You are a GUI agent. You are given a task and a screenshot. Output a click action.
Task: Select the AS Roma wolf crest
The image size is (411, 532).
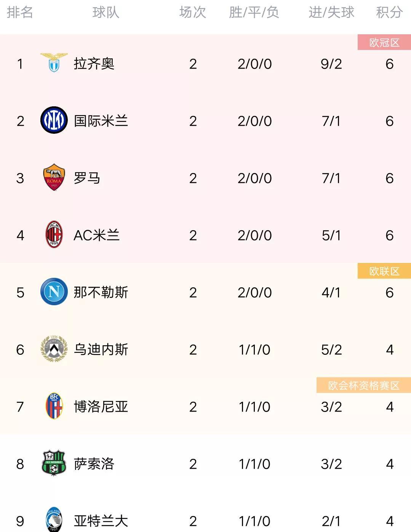54,178
